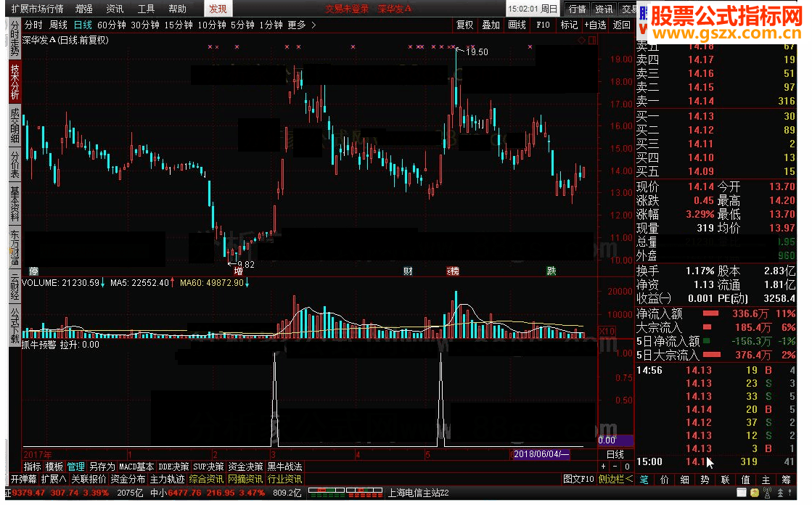Click 另存为 to save template
Screen dimensions: 812x505
pyautogui.click(x=102, y=467)
